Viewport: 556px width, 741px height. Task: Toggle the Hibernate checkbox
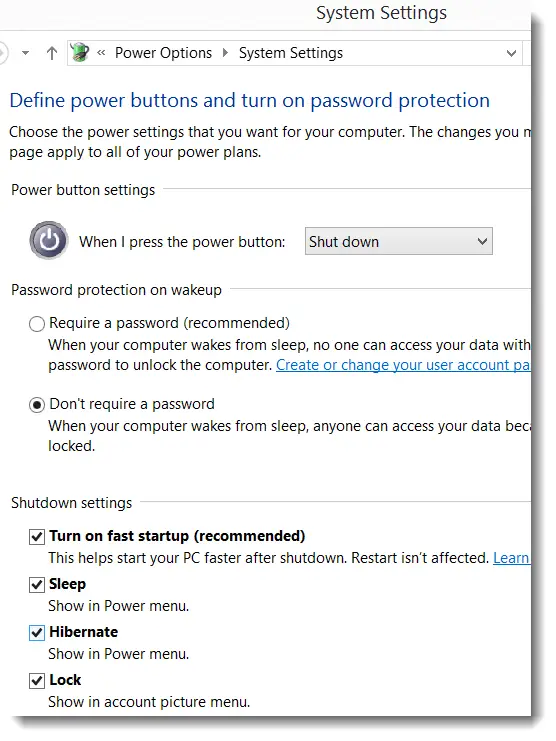pyautogui.click(x=37, y=633)
